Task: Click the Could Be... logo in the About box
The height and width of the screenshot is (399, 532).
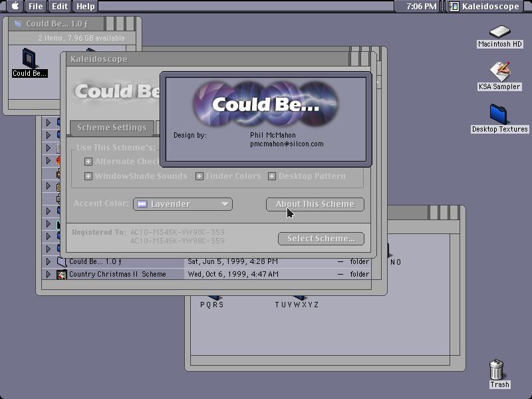Action: pyautogui.click(x=265, y=104)
